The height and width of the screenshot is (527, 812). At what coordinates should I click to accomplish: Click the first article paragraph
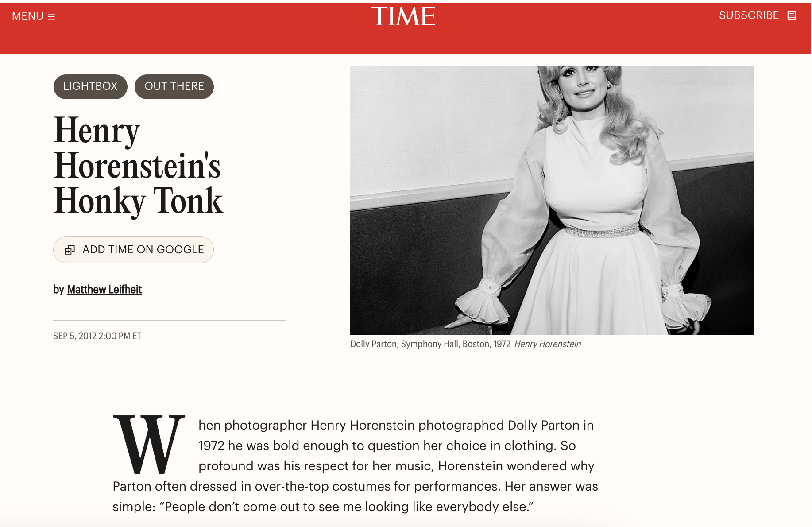(355, 466)
